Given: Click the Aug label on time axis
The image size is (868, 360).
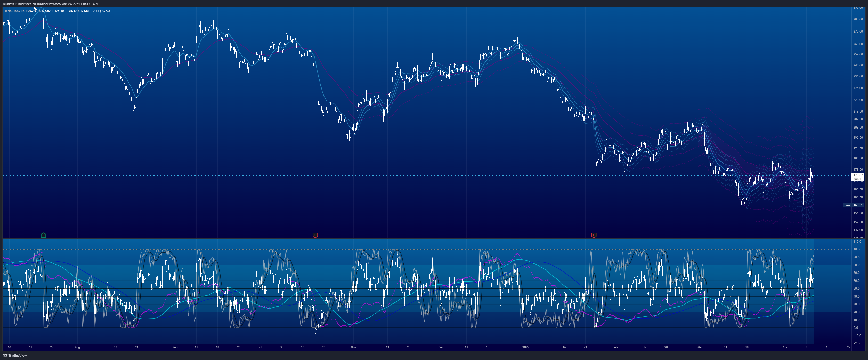Looking at the screenshot, I should (x=77, y=347).
